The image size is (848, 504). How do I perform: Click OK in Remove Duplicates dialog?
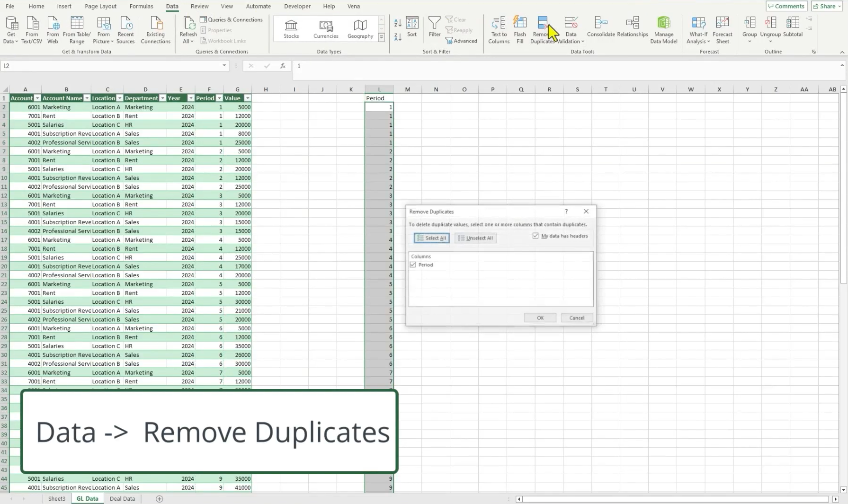[540, 318]
